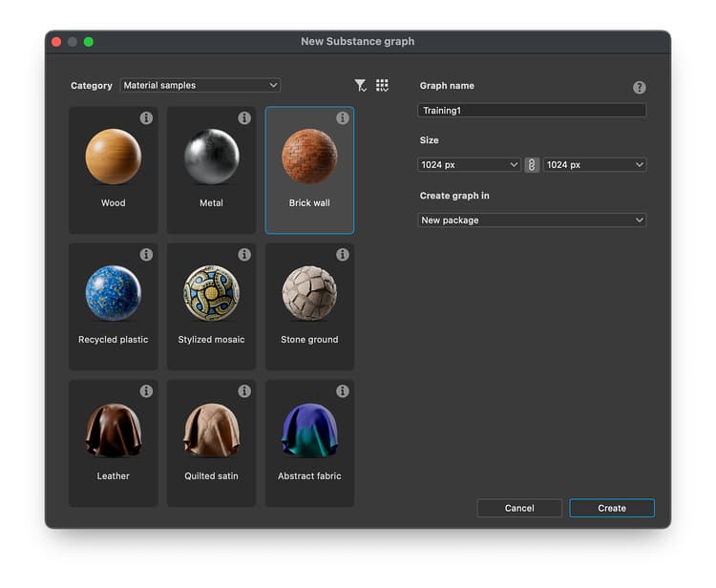
Task: Open help question mark icon
Action: 640,87
